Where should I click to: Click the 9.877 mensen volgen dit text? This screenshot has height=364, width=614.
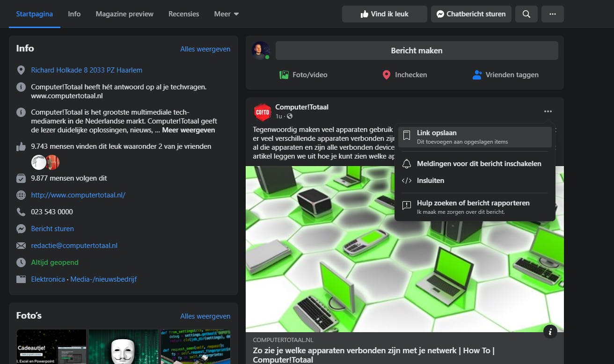(x=69, y=178)
